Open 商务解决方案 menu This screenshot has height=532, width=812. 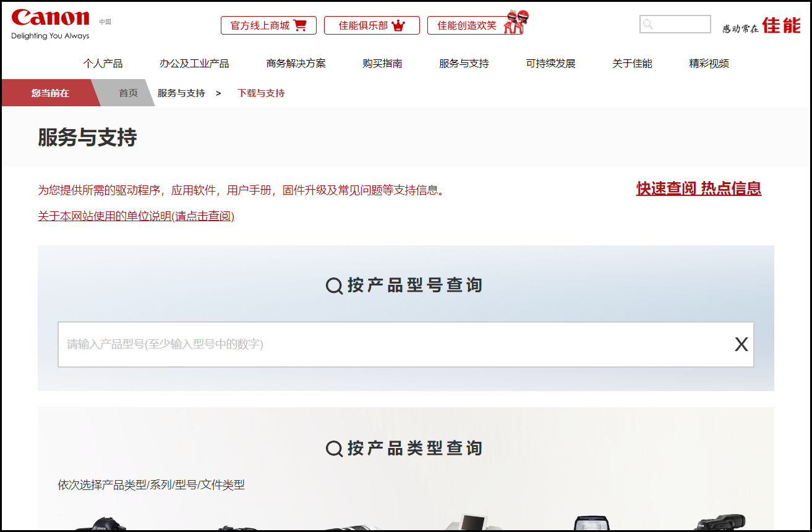point(296,64)
